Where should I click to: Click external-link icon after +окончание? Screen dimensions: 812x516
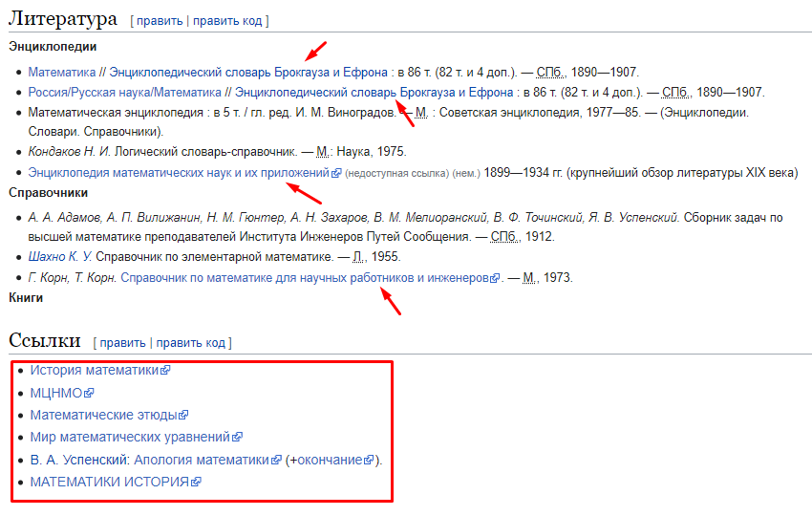(x=369, y=460)
